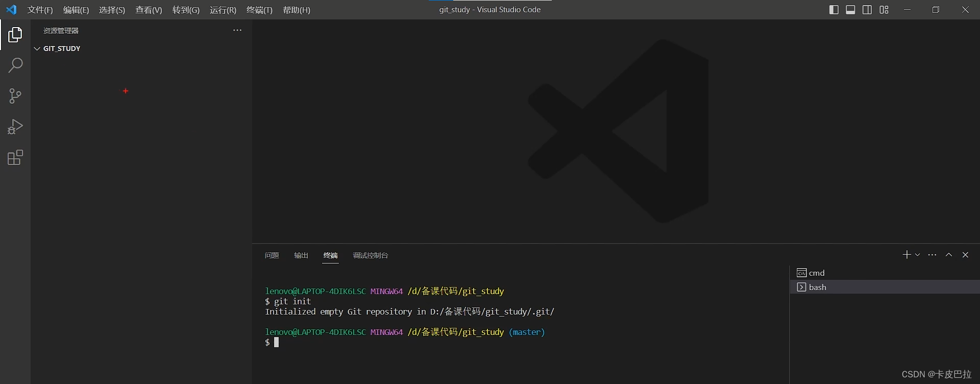Open the 文件(F) menu
Image resolution: width=980 pixels, height=384 pixels.
[x=40, y=10]
